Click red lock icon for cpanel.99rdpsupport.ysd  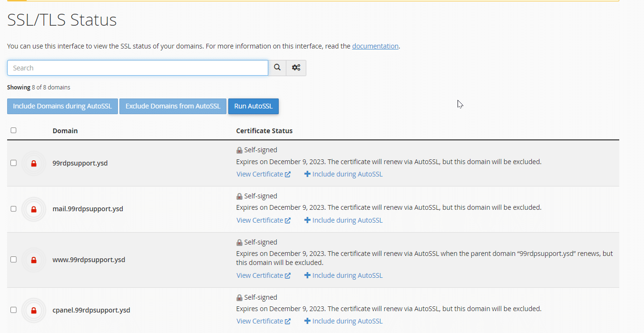34,310
